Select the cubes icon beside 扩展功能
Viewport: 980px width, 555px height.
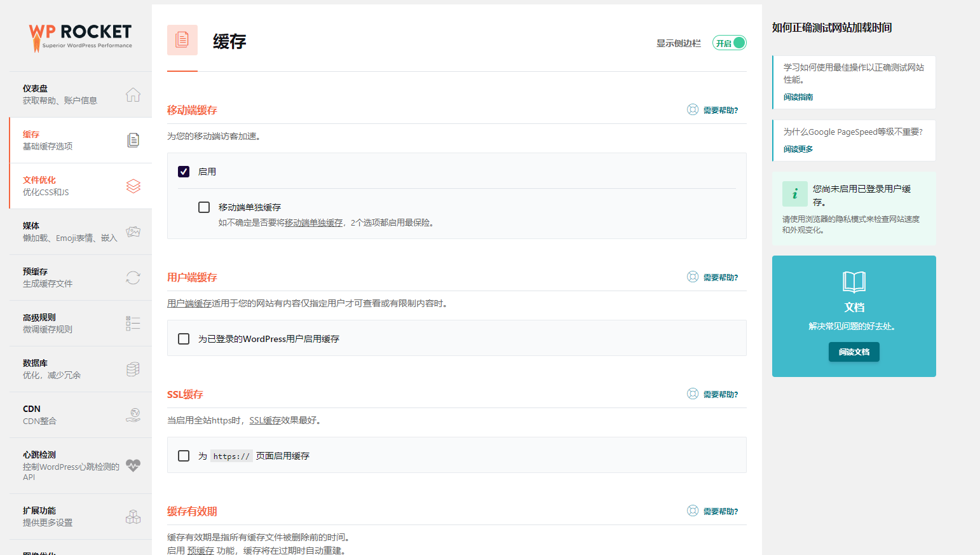point(133,517)
